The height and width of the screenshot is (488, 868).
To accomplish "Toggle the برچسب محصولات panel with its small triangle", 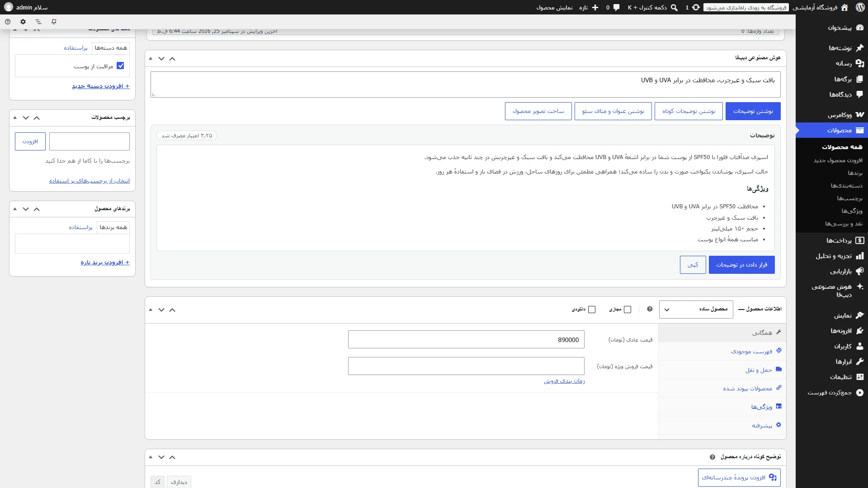I will (x=15, y=117).
